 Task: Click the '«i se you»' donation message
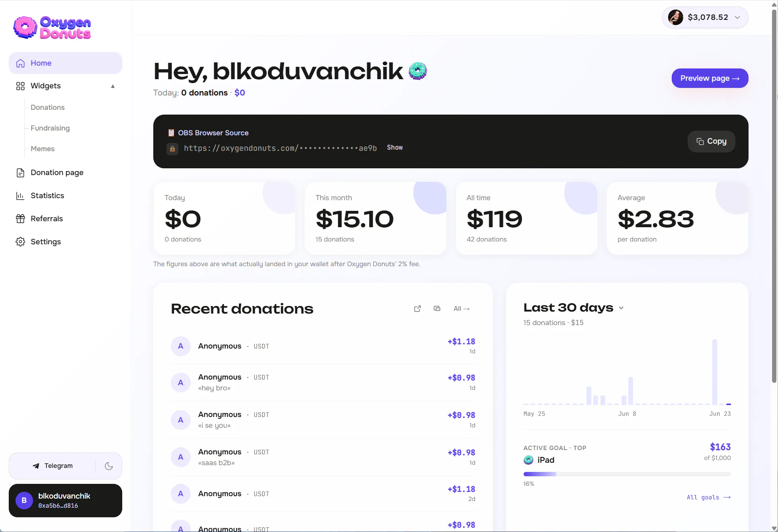pos(214,425)
